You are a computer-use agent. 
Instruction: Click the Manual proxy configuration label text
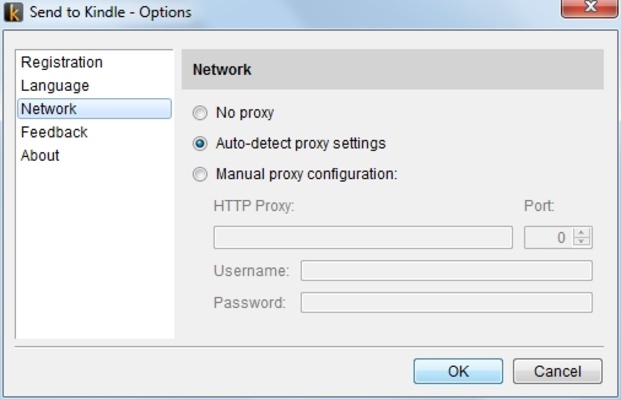click(x=307, y=174)
